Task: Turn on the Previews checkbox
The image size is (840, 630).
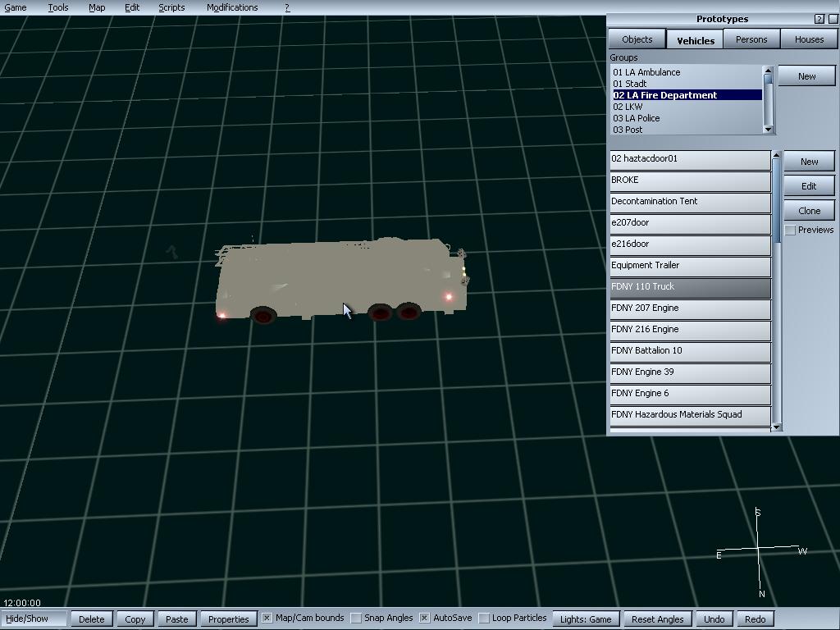Action: (x=790, y=231)
